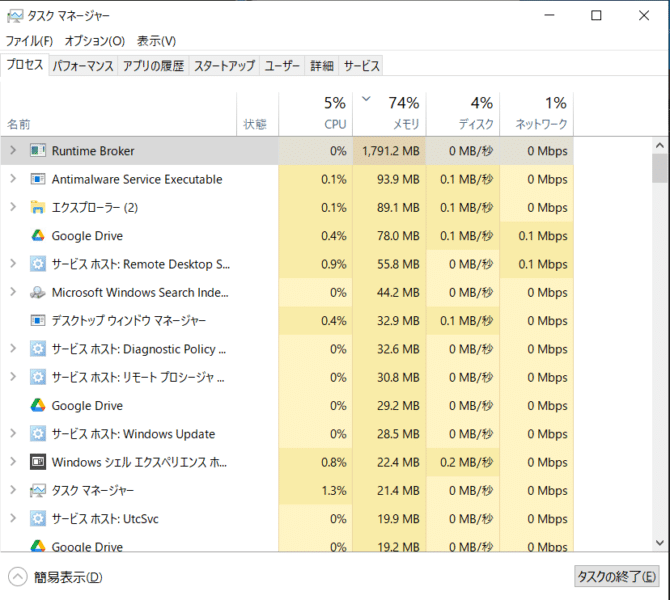Viewport: 670px width, 600px height.
Task: Click the Google Drive icon with 78.0 MB
Action: [x=38, y=235]
